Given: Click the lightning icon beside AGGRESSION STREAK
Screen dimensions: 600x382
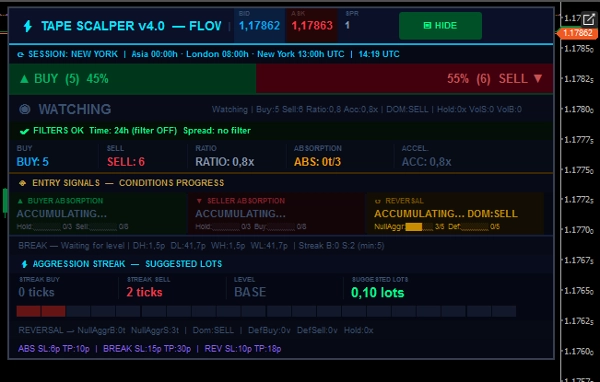Looking at the screenshot, I should click(24, 264).
